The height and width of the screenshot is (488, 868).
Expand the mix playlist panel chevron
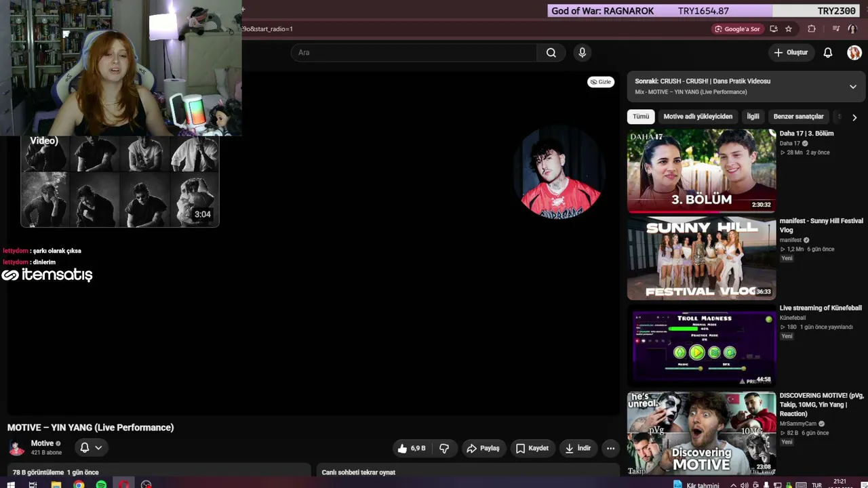(x=853, y=87)
